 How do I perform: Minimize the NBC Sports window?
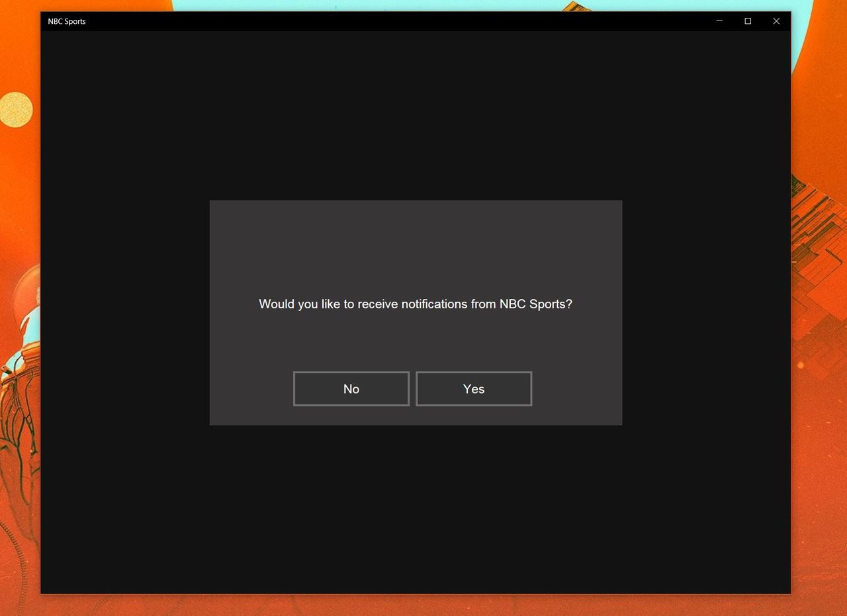(719, 21)
